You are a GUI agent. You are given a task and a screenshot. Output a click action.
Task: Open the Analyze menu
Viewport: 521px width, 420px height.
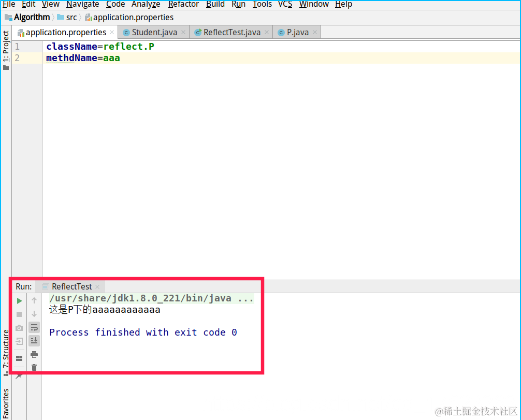click(x=146, y=4)
